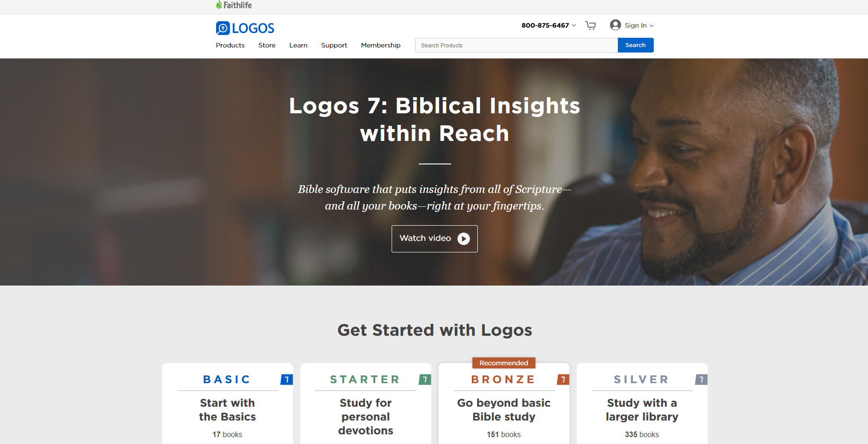Open the Learn menu item
Image resolution: width=868 pixels, height=444 pixels.
pyautogui.click(x=298, y=45)
